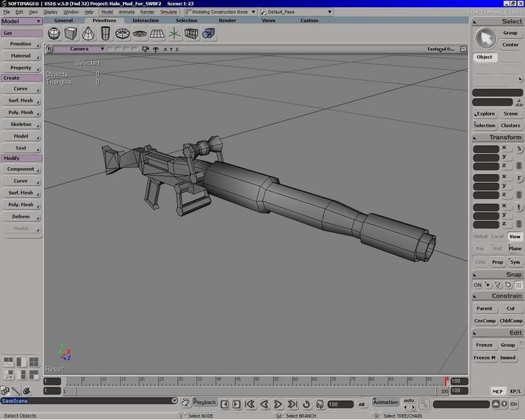Open the Model module dropdown

21,21
